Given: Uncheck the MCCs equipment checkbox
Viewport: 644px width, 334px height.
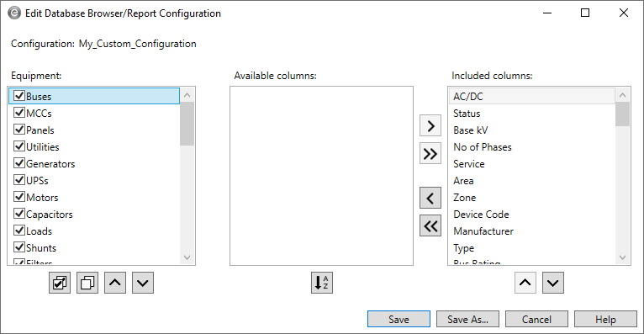Looking at the screenshot, I should coord(19,113).
